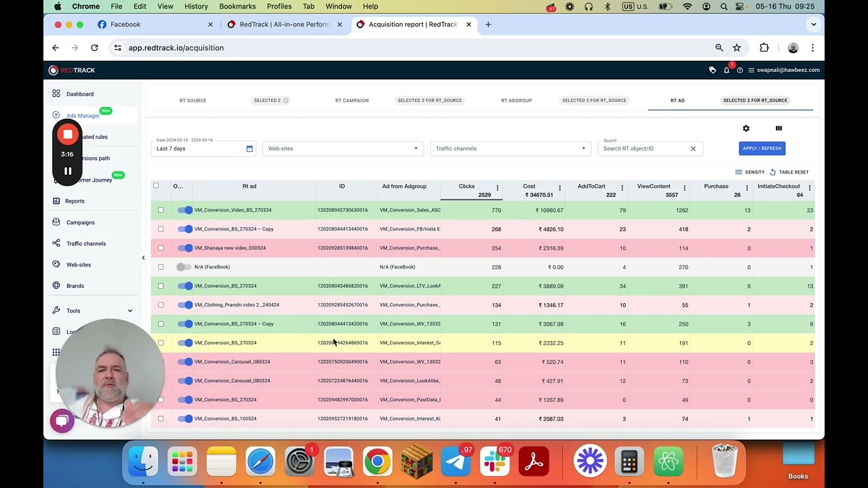Click the tag icon in the header
868x488 pixels.
click(x=712, y=70)
